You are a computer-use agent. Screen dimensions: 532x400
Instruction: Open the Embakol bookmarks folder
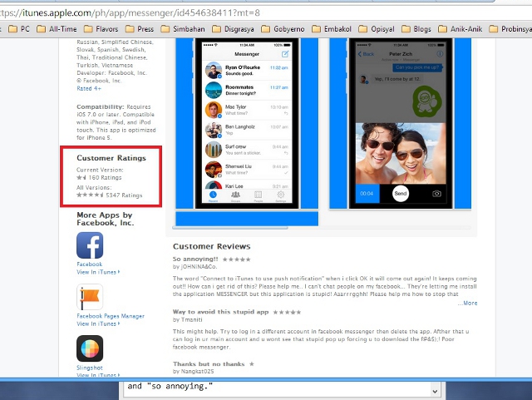[x=332, y=29]
